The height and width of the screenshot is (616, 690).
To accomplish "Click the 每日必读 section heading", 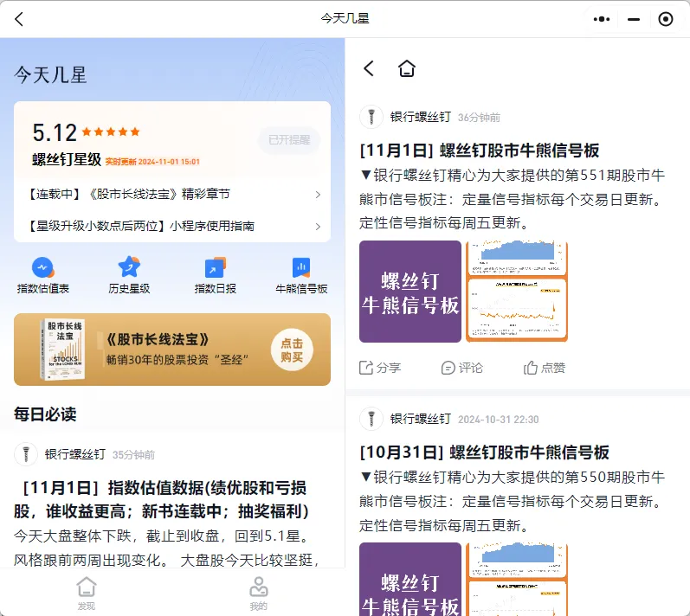I will coord(45,414).
